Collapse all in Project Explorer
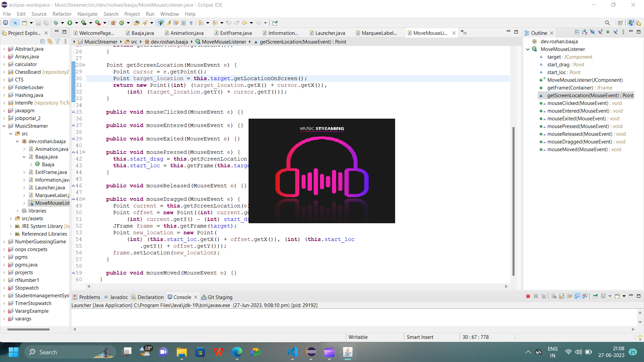 pyautogui.click(x=42, y=41)
